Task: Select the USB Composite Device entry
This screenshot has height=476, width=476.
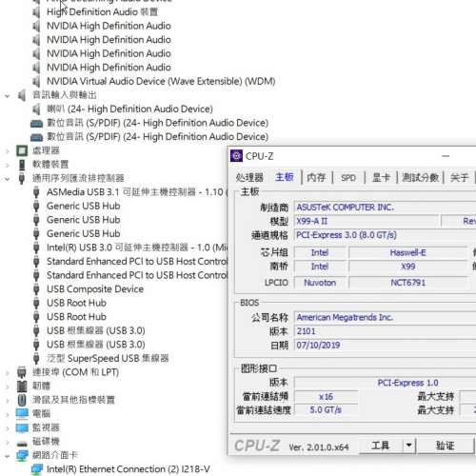Action: point(95,289)
